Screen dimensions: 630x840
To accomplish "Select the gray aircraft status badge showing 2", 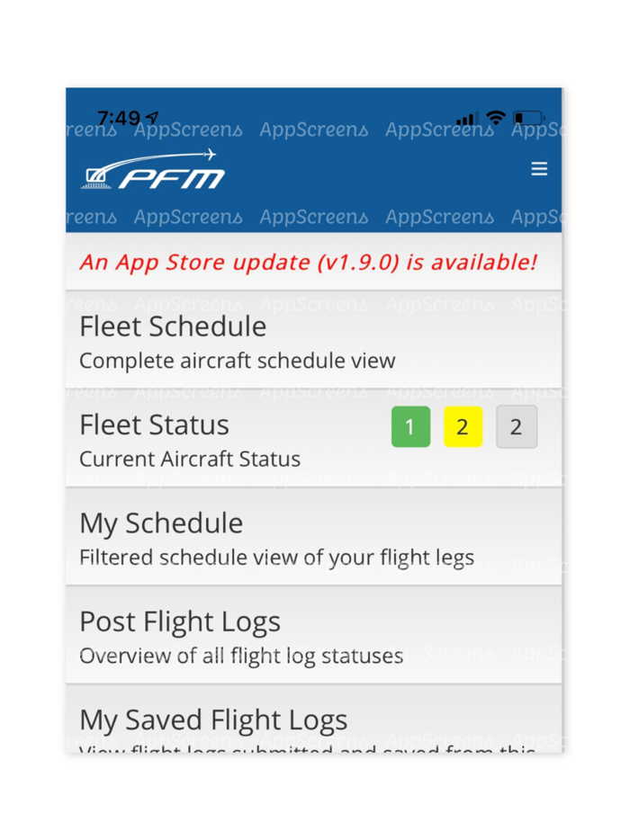I will (x=516, y=426).
